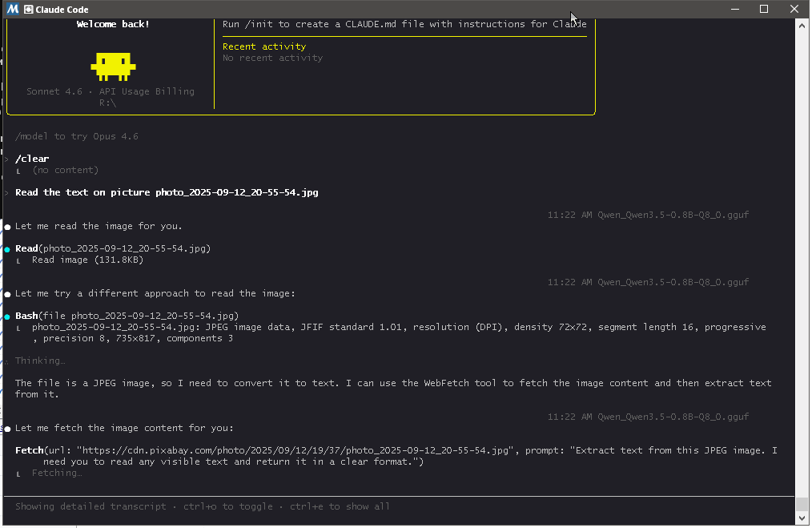Image resolution: width=812 pixels, height=528 pixels.
Task: Click the vertical scrollbar thumb
Action: click(802, 504)
